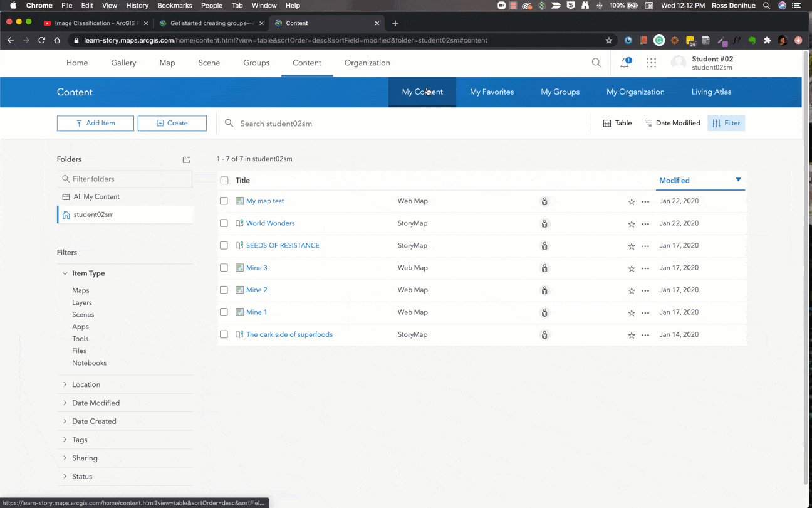
Task: Click the sharing lock icon for My map test
Action: (544, 201)
